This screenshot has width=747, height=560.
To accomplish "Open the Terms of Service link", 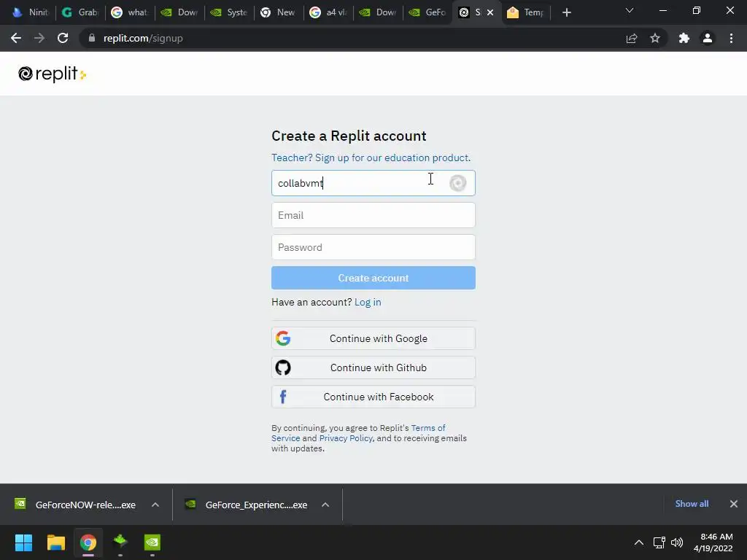I will tap(358, 433).
